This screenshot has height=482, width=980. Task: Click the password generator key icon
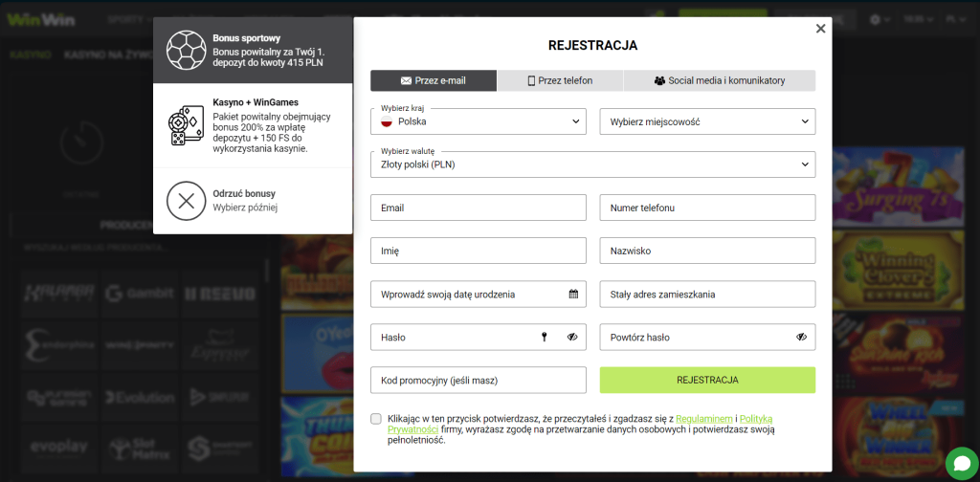coord(545,337)
